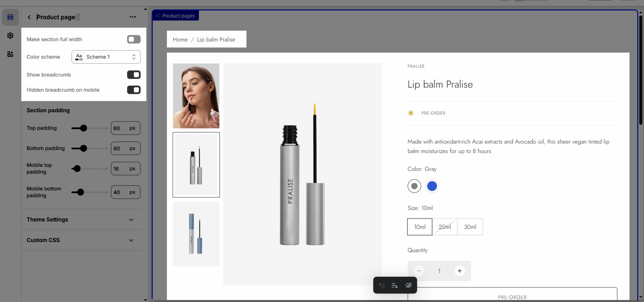The width and height of the screenshot is (644, 302).
Task: Click the Home breadcrumb link
Action: point(180,39)
